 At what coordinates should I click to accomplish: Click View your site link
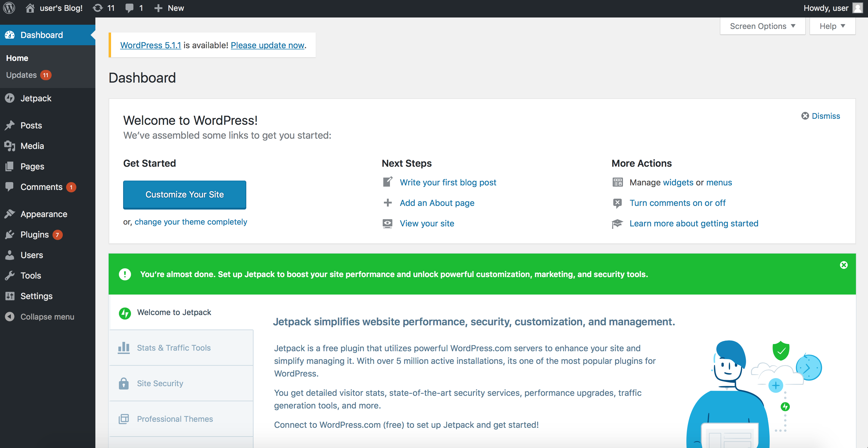pyautogui.click(x=427, y=223)
